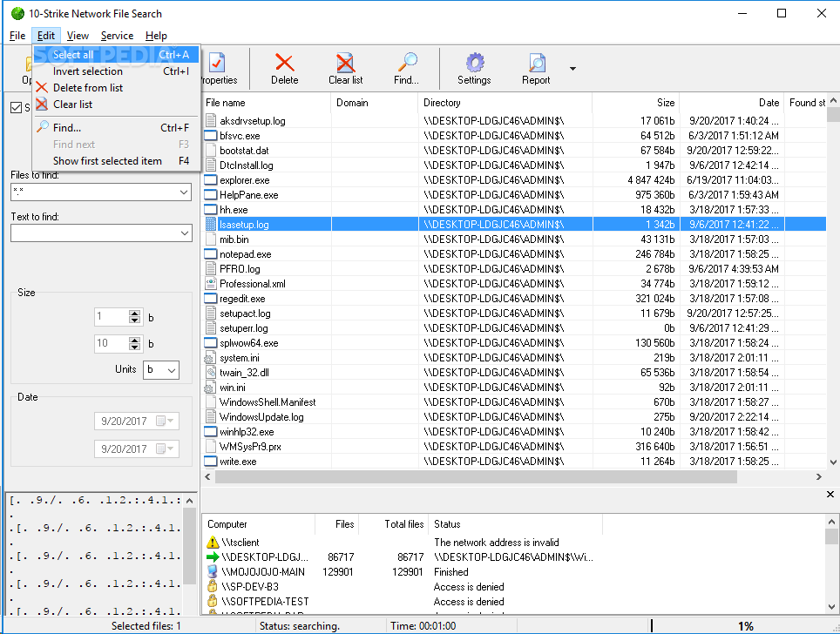The width and height of the screenshot is (840, 634).
Task: Open the Service menu
Action: (117, 36)
